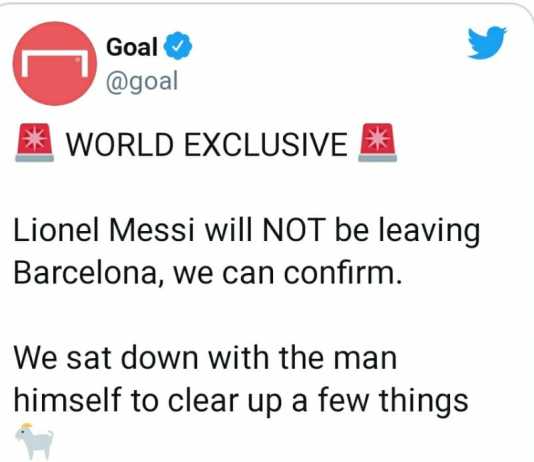Click the Twitter bird logo

click(x=487, y=43)
